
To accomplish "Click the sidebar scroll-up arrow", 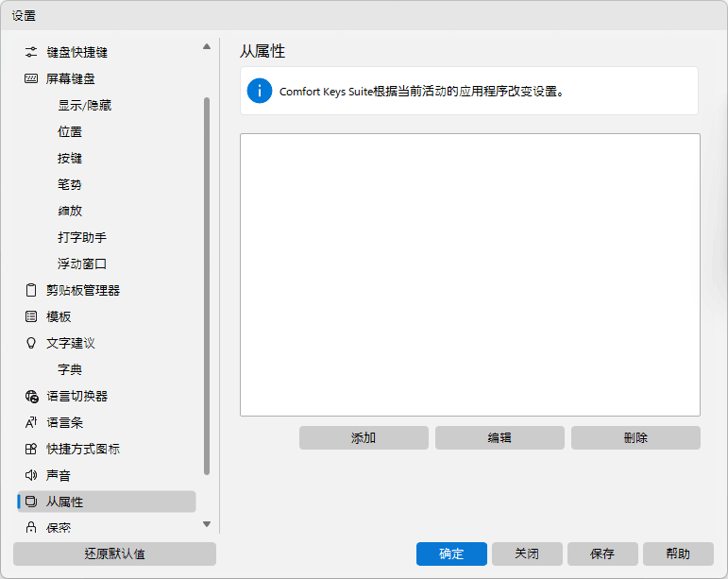I will tap(207, 46).
